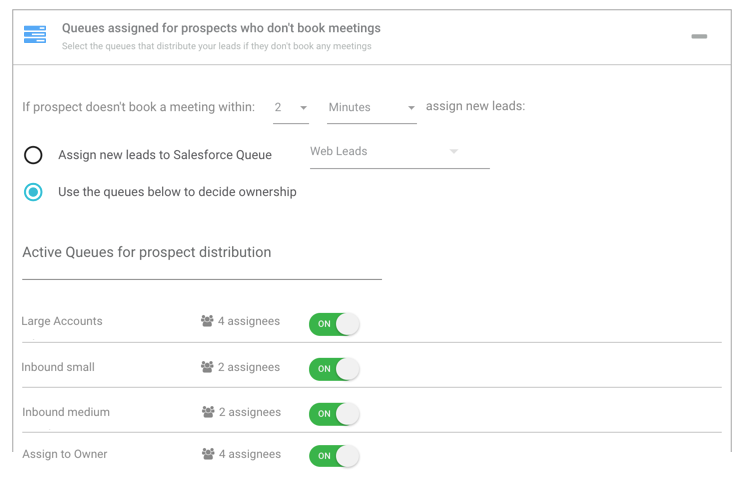Switch off the Assign to Owner queue

(x=334, y=456)
